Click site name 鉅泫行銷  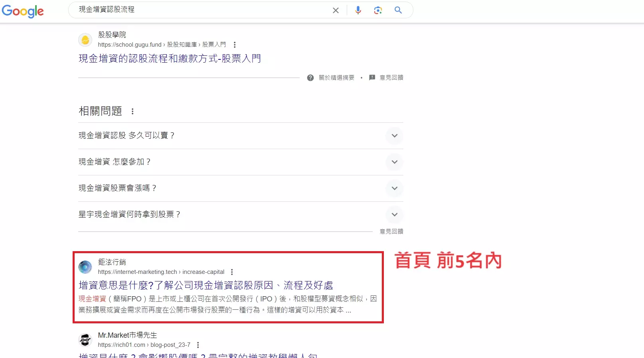click(x=112, y=262)
